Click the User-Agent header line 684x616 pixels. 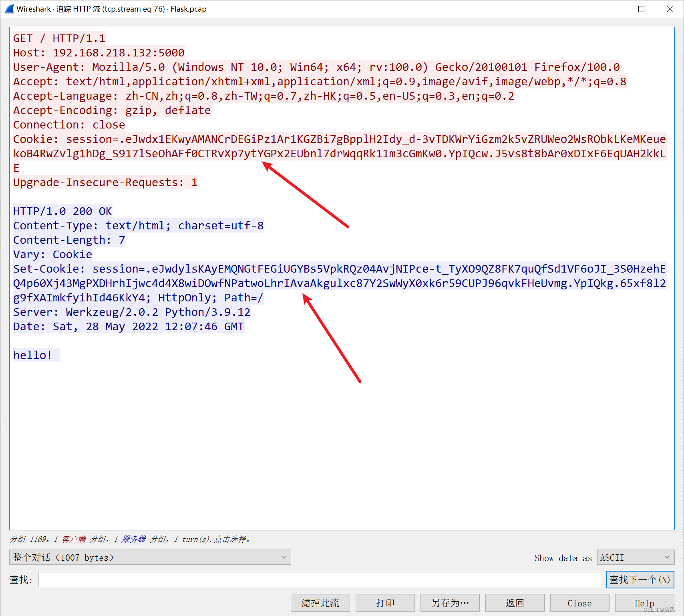[x=316, y=67]
